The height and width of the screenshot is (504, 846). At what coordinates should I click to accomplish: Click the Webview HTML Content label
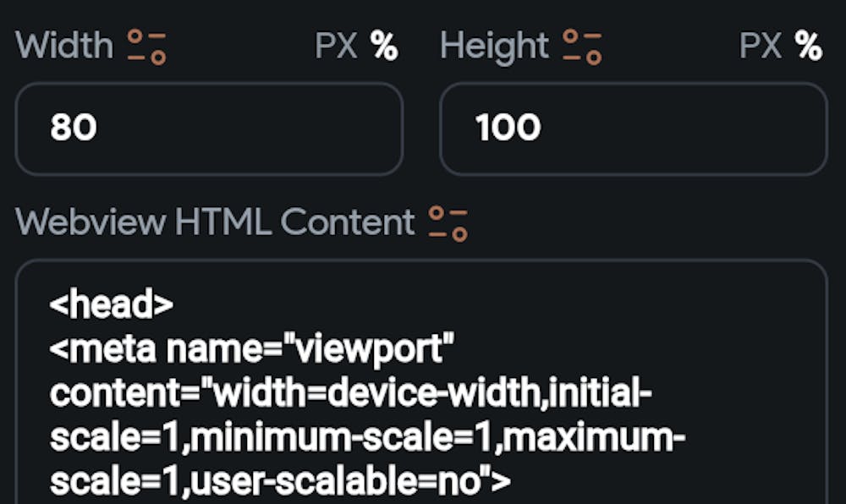click(x=216, y=222)
